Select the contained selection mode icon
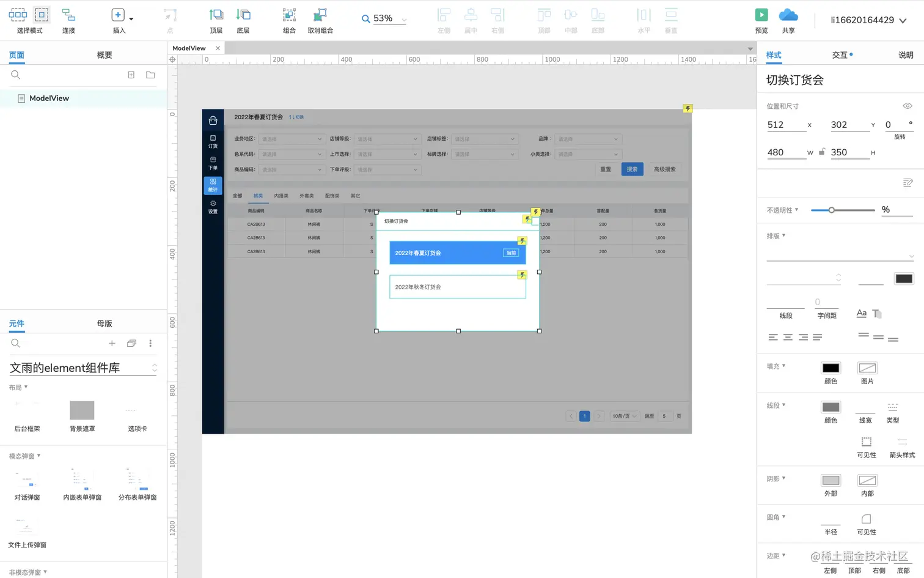Screen dimensions: 924x578 [x=42, y=15]
